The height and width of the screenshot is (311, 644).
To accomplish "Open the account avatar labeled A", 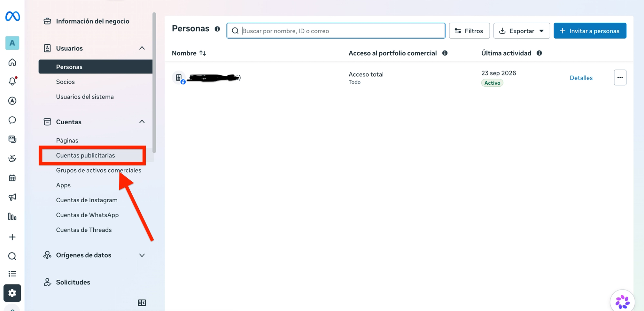I will (x=12, y=43).
